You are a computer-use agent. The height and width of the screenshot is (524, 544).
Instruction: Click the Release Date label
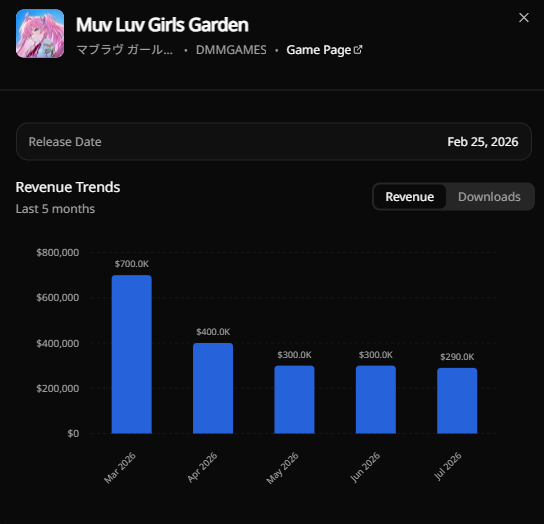[x=65, y=142]
